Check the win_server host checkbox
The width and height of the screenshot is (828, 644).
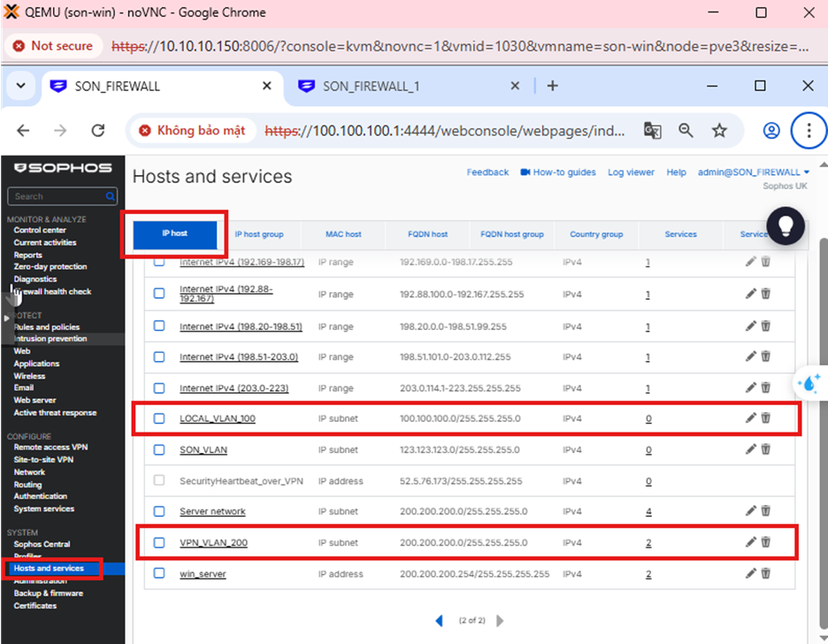click(159, 573)
